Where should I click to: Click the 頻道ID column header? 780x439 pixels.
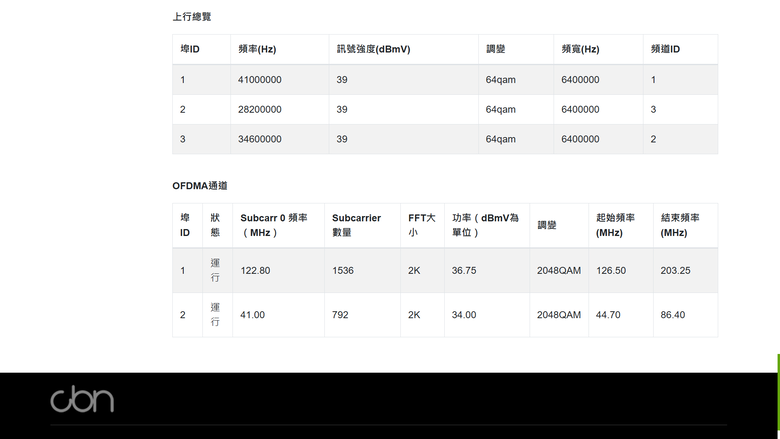pyautogui.click(x=665, y=49)
